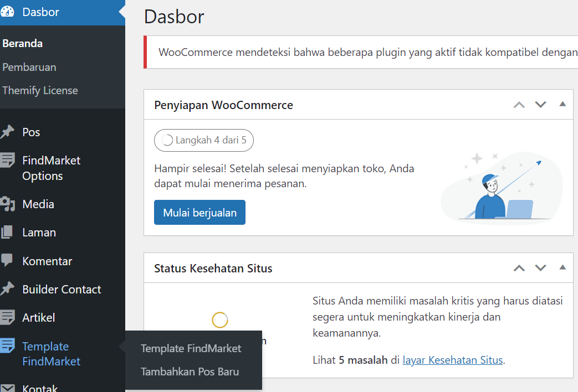Click the Langkah 4 dari 5 pill
This screenshot has height=392, width=578.
point(204,141)
